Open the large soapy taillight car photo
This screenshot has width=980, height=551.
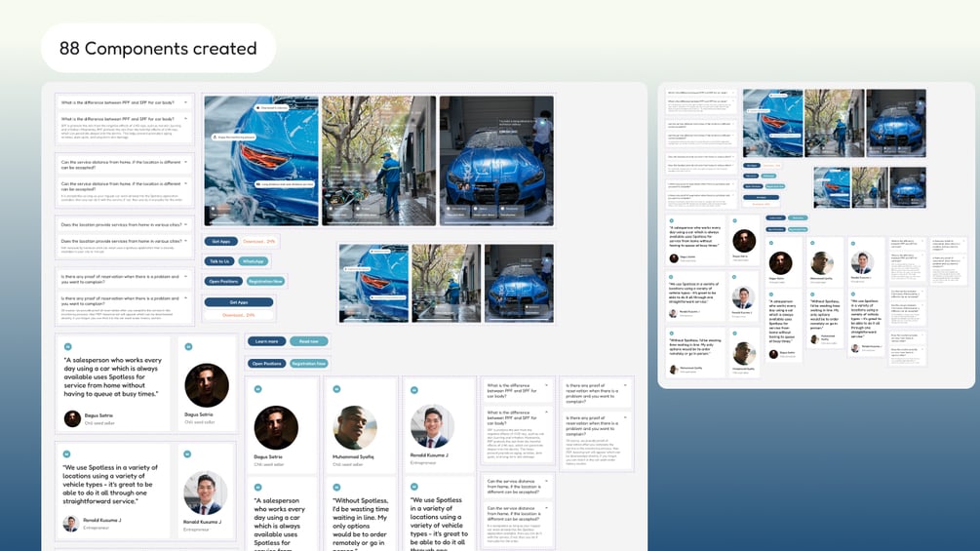coord(261,161)
